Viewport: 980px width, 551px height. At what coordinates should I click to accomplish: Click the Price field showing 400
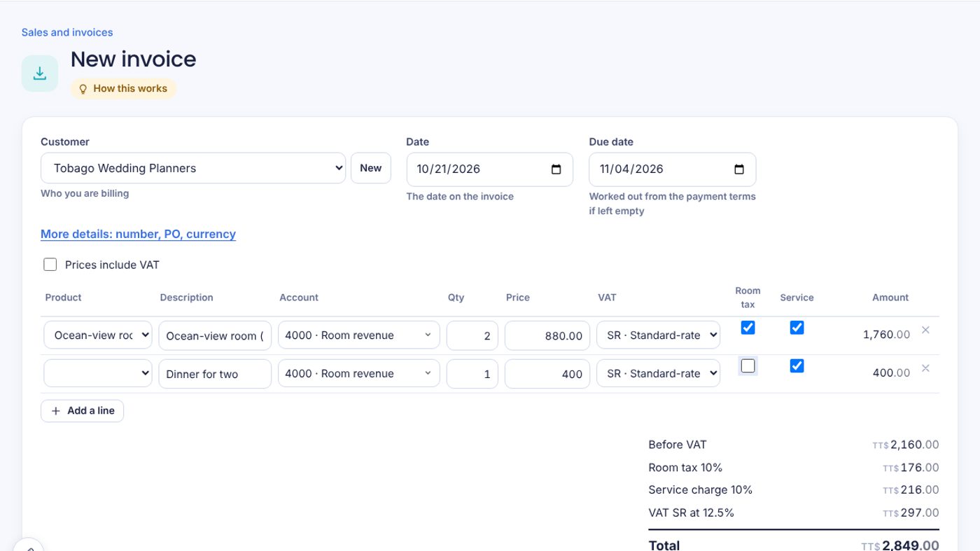pyautogui.click(x=547, y=374)
